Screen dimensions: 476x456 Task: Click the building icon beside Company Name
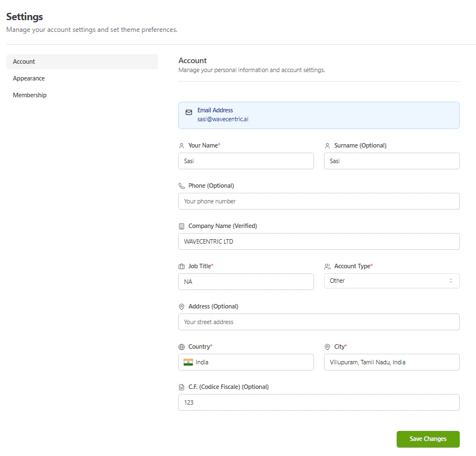pos(182,226)
